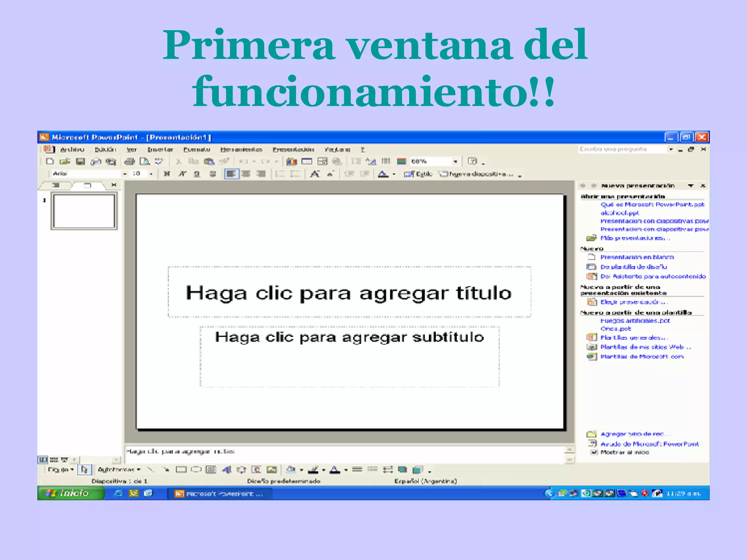
Task: Select the Text Box drawing tool
Action: 211,469
